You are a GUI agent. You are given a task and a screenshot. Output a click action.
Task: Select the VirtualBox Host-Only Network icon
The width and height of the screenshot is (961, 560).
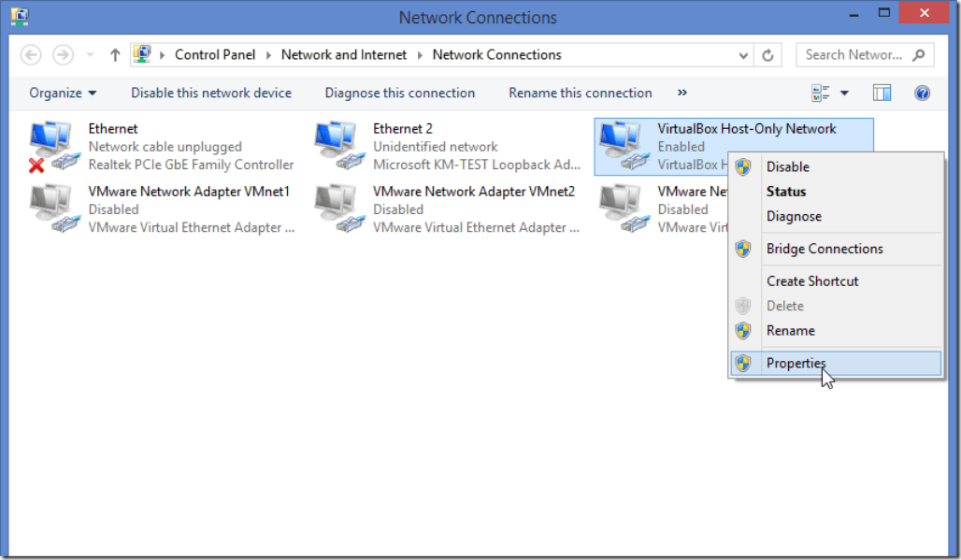624,146
